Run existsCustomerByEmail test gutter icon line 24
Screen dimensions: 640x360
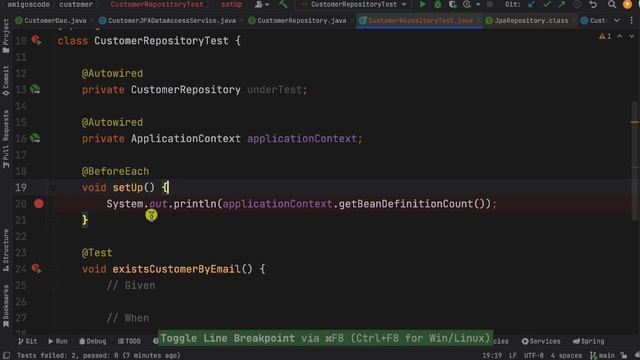click(36, 269)
